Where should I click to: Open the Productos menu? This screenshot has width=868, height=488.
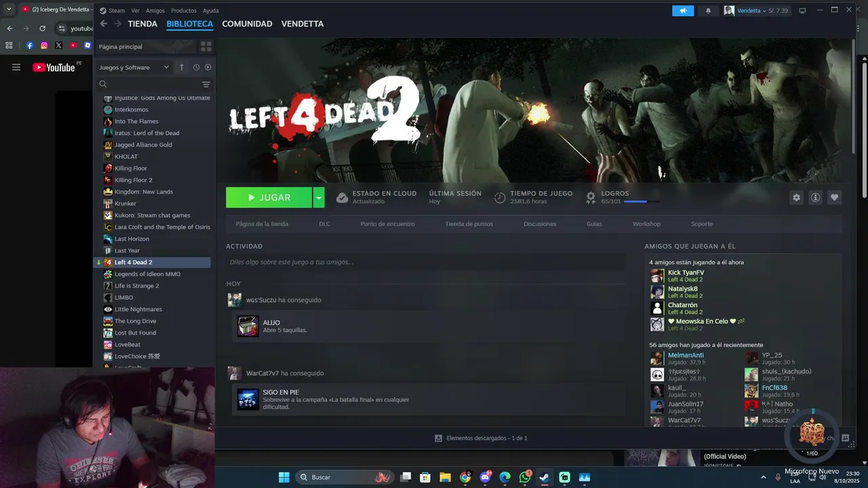(x=184, y=11)
